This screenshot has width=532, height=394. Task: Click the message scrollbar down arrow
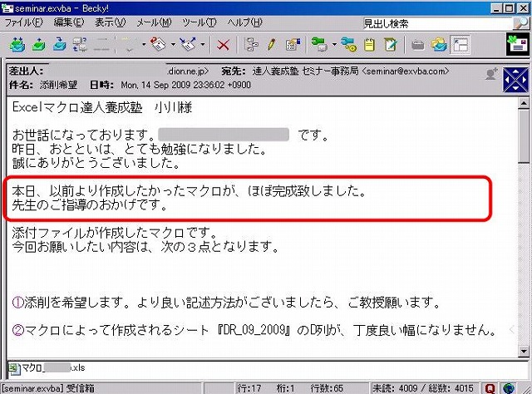click(524, 352)
